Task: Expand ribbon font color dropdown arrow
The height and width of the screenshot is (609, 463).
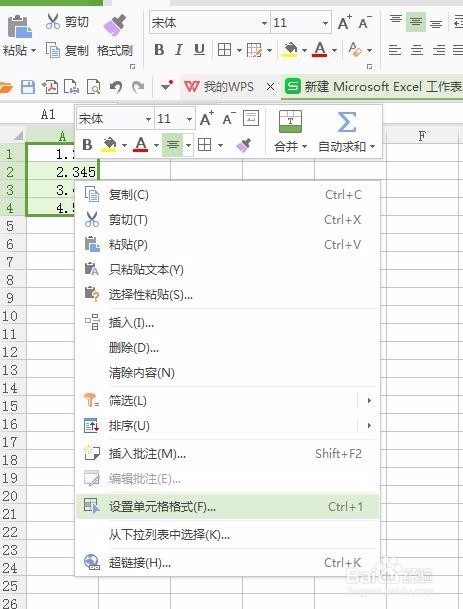Action: [x=334, y=50]
